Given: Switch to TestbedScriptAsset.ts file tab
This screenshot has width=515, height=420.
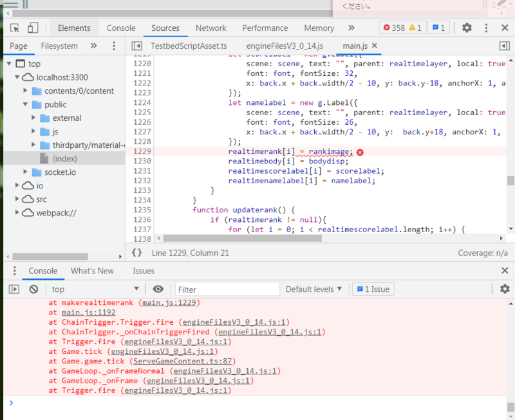Looking at the screenshot, I should pyautogui.click(x=189, y=46).
